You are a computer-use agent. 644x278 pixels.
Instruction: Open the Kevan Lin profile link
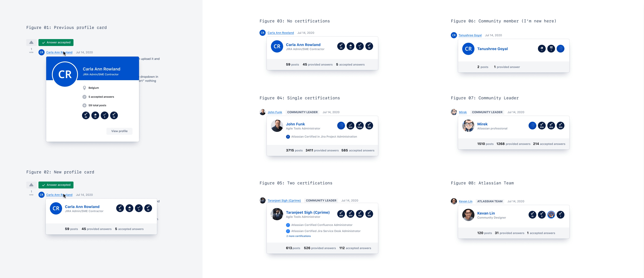point(465,201)
